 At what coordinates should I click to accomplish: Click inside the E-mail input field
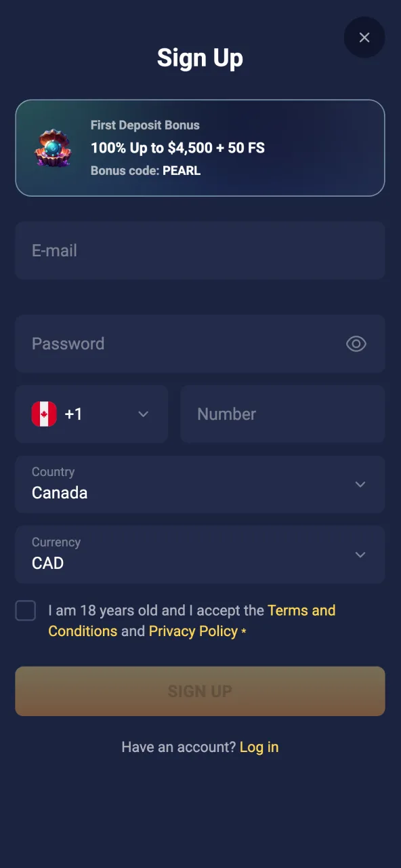(x=200, y=250)
